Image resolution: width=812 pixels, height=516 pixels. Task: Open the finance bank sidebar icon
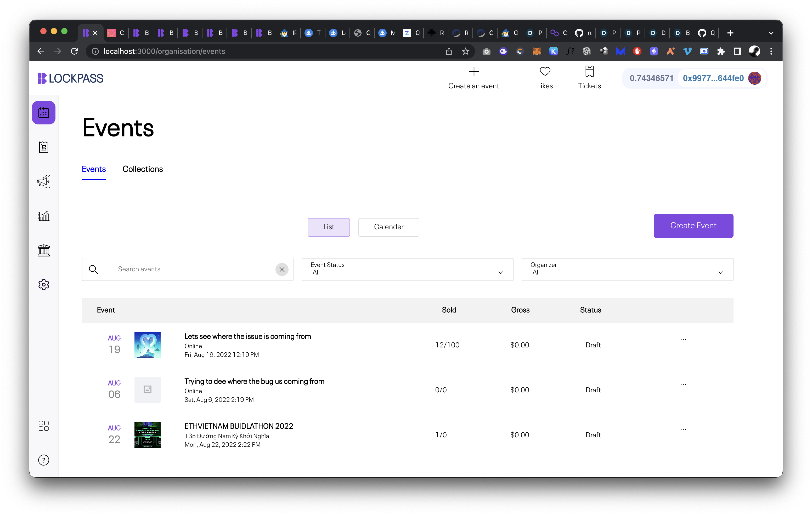43,250
